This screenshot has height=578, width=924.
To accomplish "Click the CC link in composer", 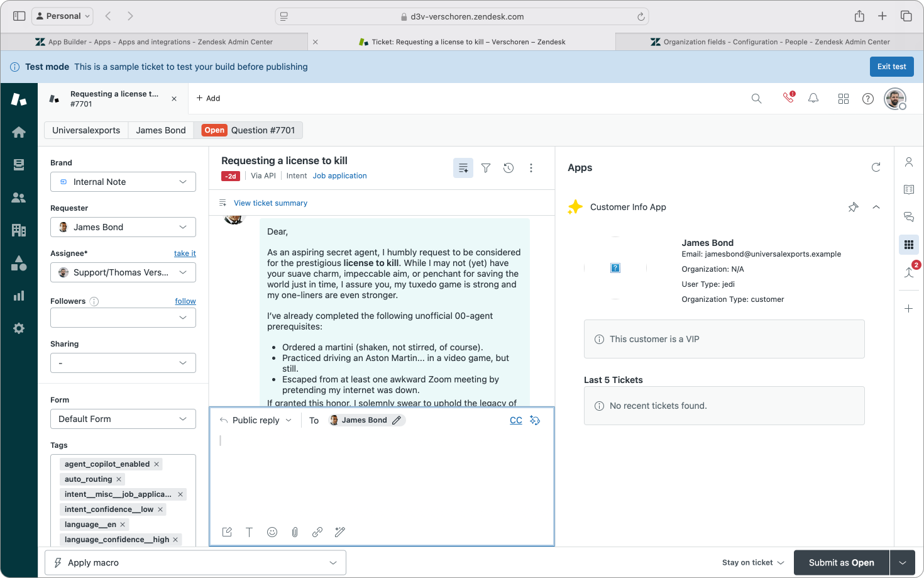I will (516, 420).
